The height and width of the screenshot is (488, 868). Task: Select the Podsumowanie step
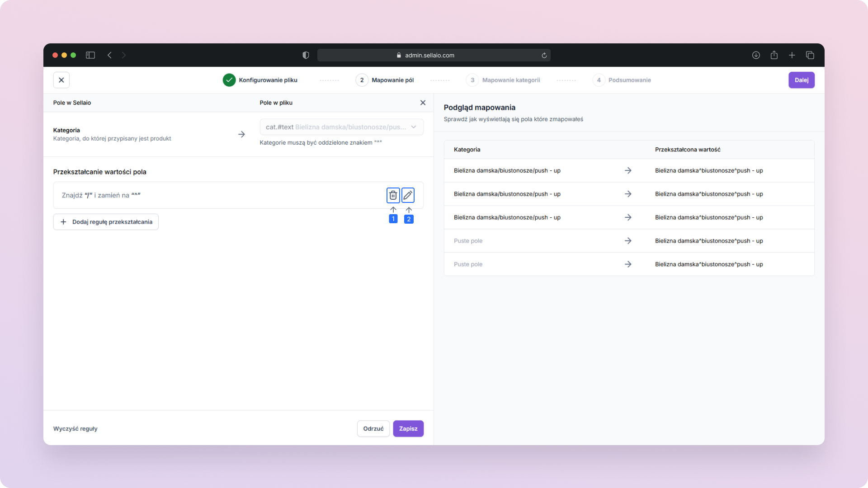[x=622, y=80]
